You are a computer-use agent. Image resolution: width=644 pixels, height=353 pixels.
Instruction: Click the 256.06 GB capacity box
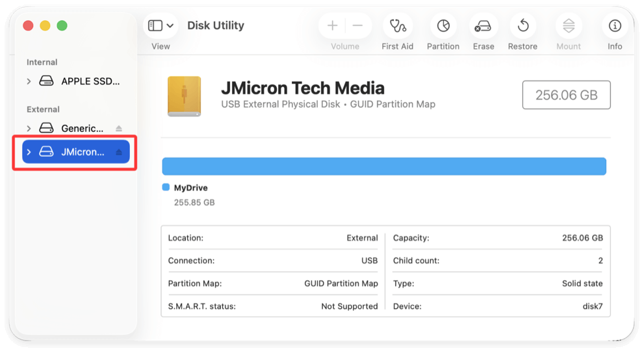point(567,95)
